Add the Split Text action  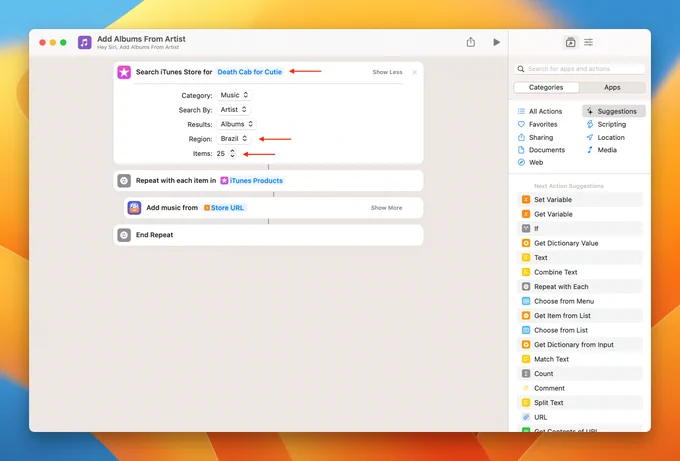(580, 403)
